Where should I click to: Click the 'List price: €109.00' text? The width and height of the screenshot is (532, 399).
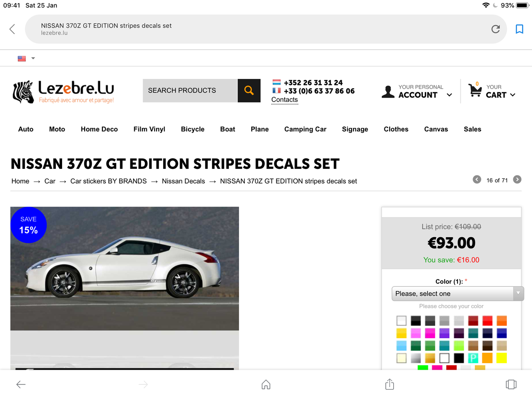(x=451, y=227)
